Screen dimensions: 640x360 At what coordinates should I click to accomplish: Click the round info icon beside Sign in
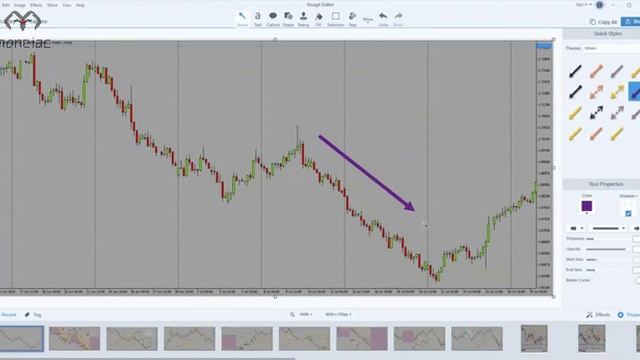(600, 5)
